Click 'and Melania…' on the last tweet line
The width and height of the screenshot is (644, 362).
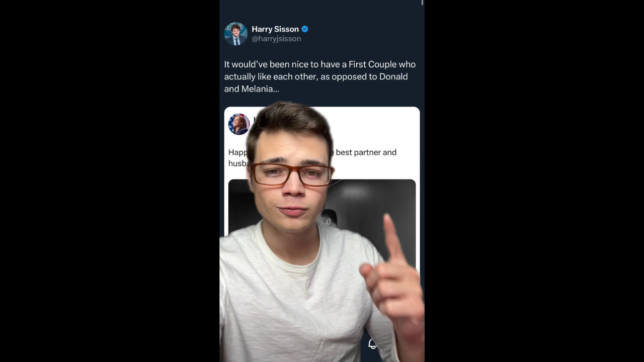252,89
